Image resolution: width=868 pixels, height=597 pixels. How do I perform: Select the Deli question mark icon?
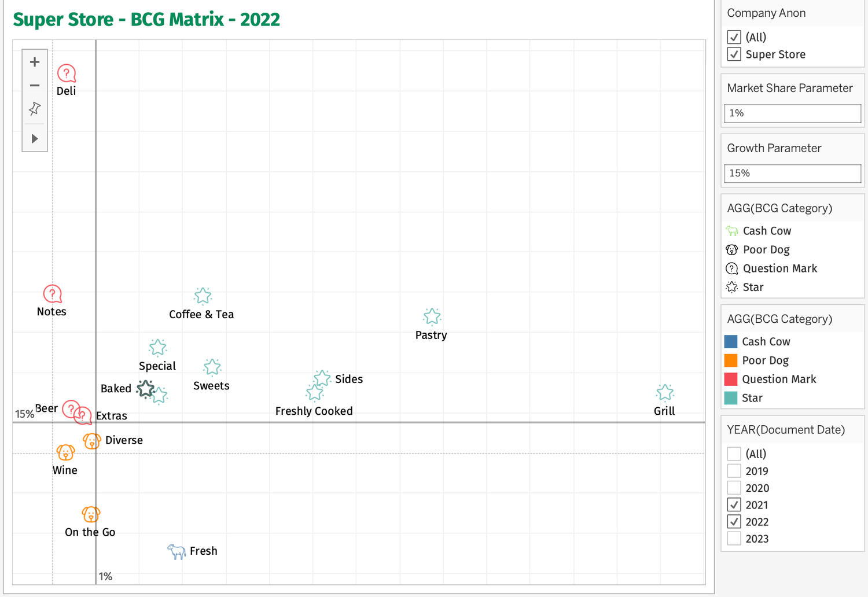click(67, 73)
